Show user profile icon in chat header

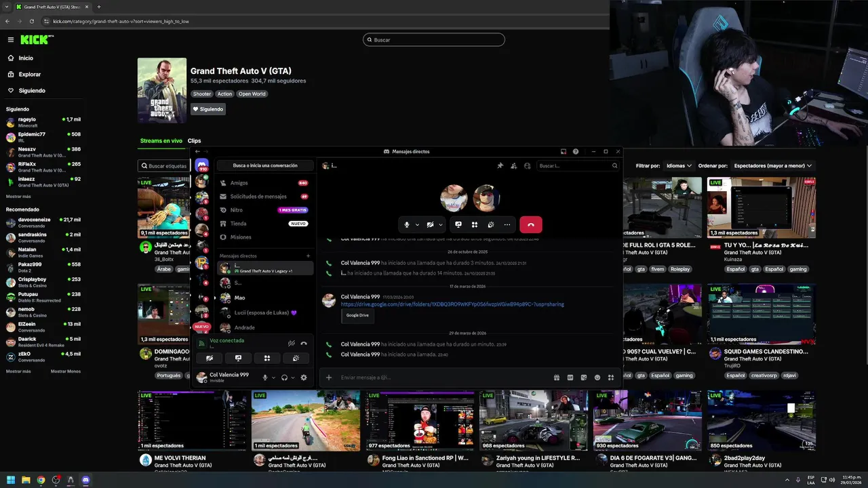click(x=527, y=165)
